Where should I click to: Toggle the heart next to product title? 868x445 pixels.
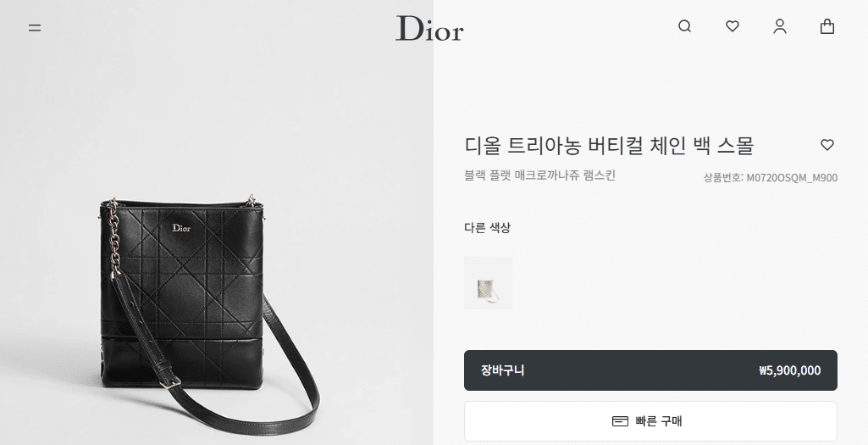point(827,145)
